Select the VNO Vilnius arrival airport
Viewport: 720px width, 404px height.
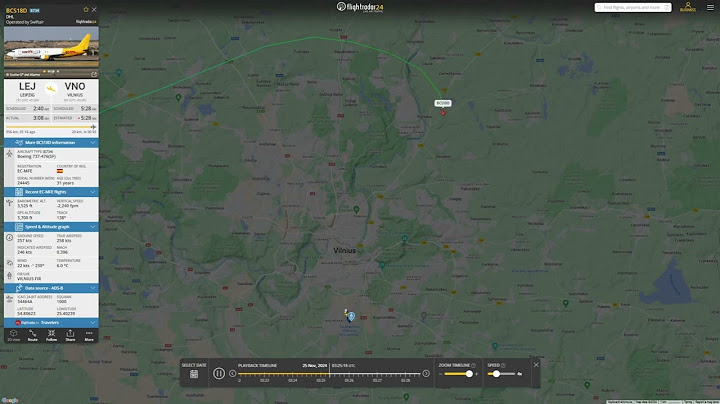pyautogui.click(x=74, y=89)
